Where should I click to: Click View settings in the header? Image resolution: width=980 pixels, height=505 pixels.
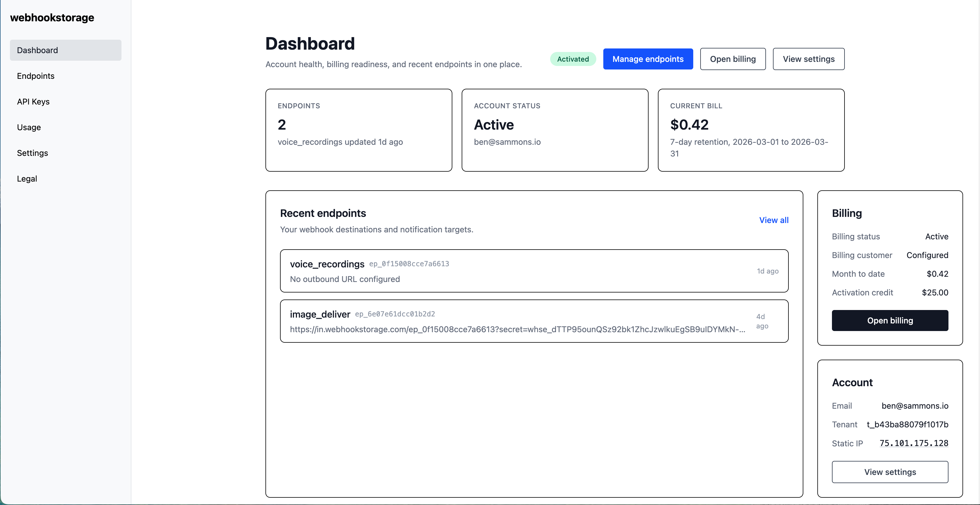pos(808,59)
